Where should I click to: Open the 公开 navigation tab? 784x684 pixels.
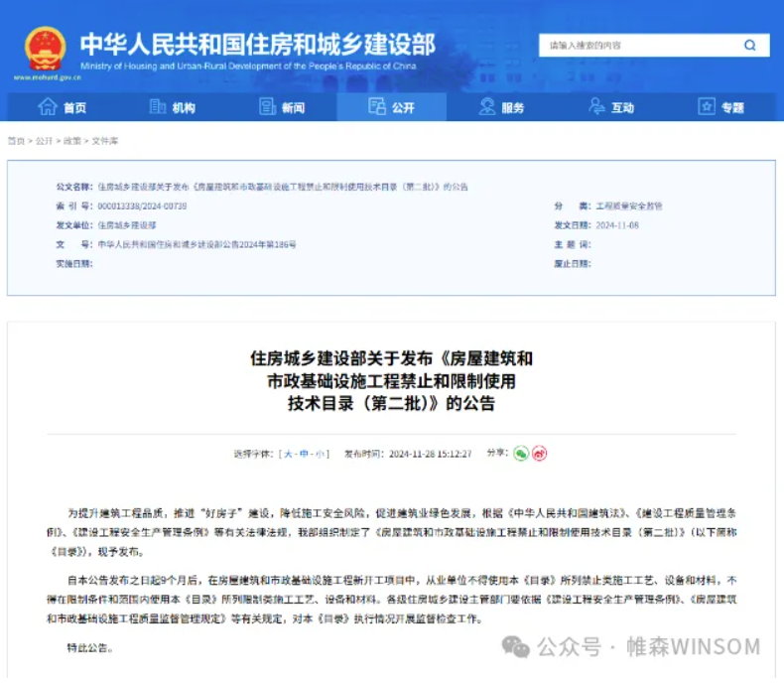pyautogui.click(x=391, y=107)
